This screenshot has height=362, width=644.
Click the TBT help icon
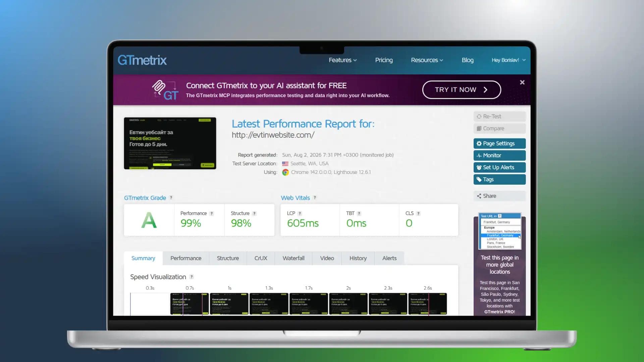[x=359, y=214]
